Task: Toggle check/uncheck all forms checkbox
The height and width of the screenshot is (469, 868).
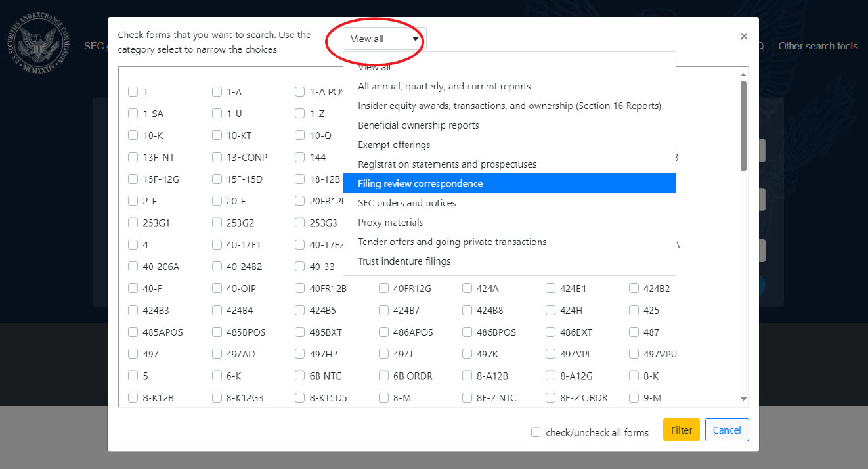Action: (x=536, y=432)
